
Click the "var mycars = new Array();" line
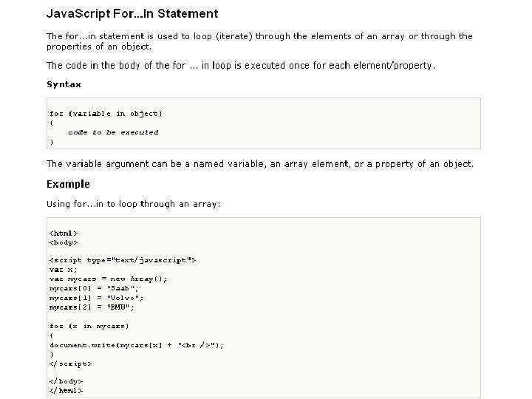(x=108, y=279)
